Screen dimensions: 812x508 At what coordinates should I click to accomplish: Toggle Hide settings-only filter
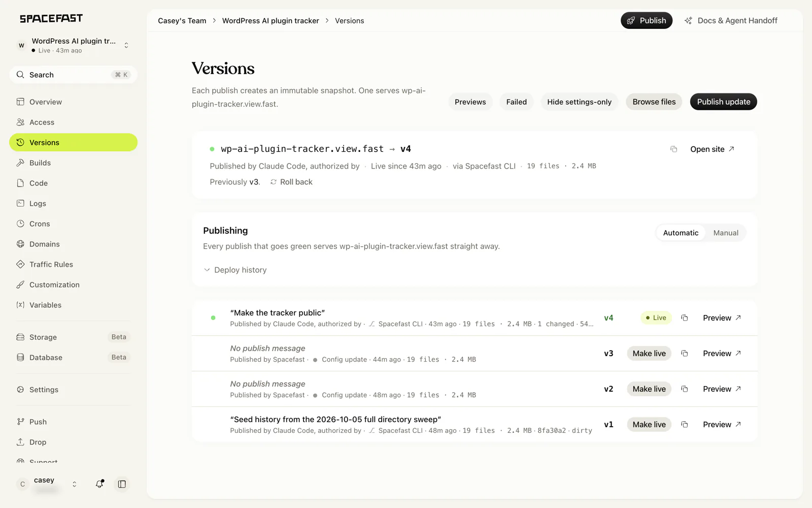579,102
